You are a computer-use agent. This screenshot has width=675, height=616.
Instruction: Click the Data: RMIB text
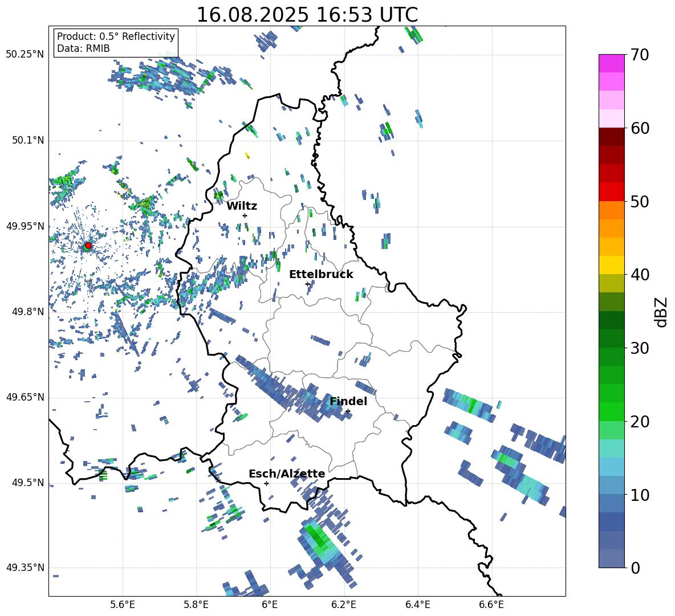[83, 48]
